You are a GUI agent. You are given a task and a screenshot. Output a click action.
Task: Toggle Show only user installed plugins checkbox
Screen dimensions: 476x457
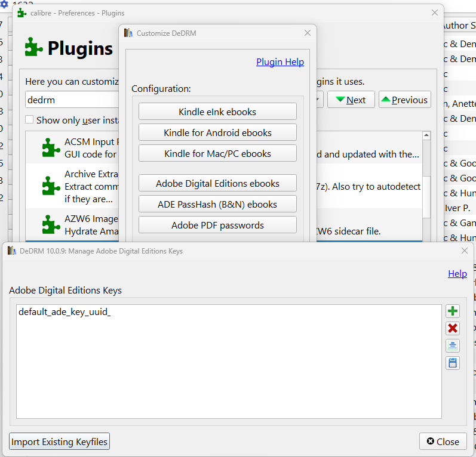tap(29, 119)
